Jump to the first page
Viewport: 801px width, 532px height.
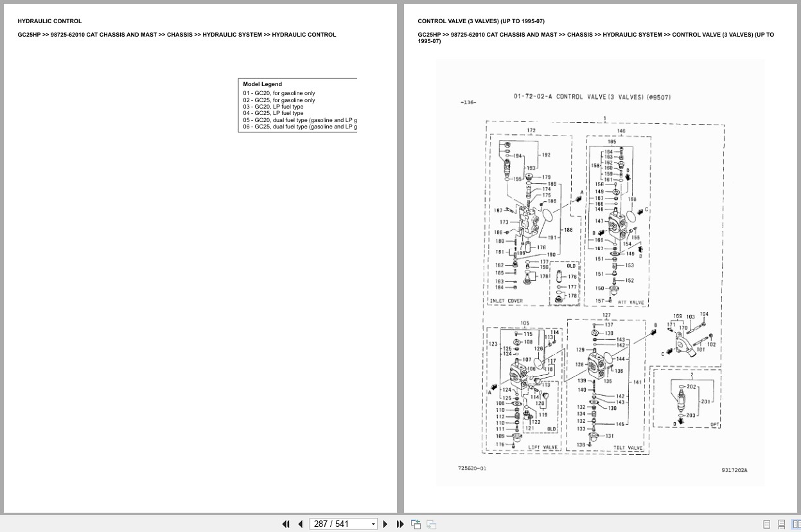coord(285,524)
